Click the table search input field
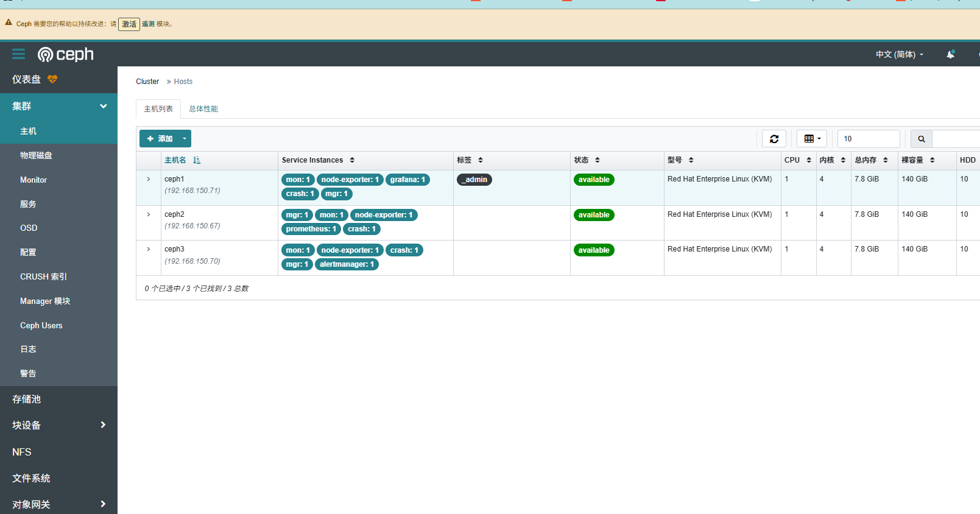Screen dimensions: 980x514 956,139
